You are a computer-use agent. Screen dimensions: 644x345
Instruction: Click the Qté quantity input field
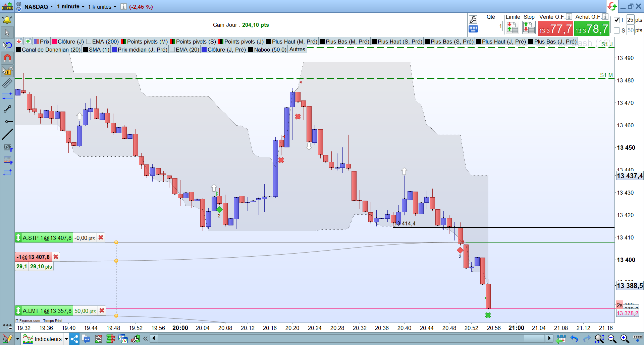[491, 26]
